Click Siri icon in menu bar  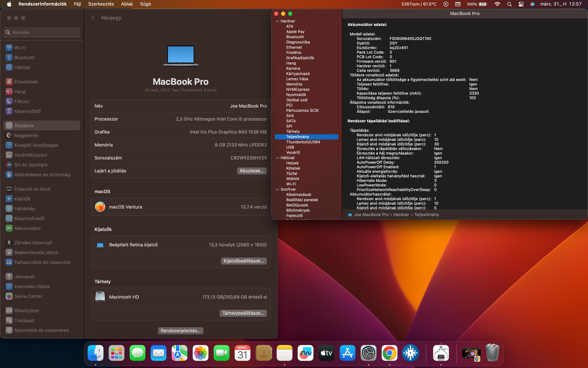[532, 4]
